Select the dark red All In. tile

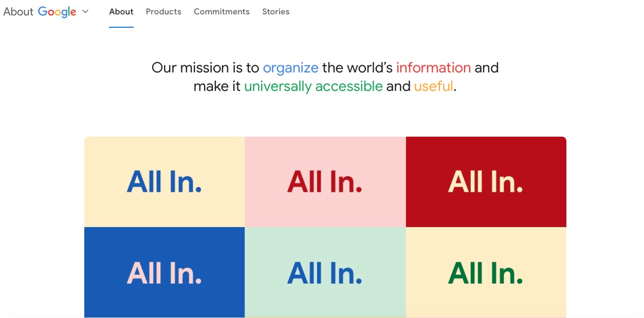[486, 182]
